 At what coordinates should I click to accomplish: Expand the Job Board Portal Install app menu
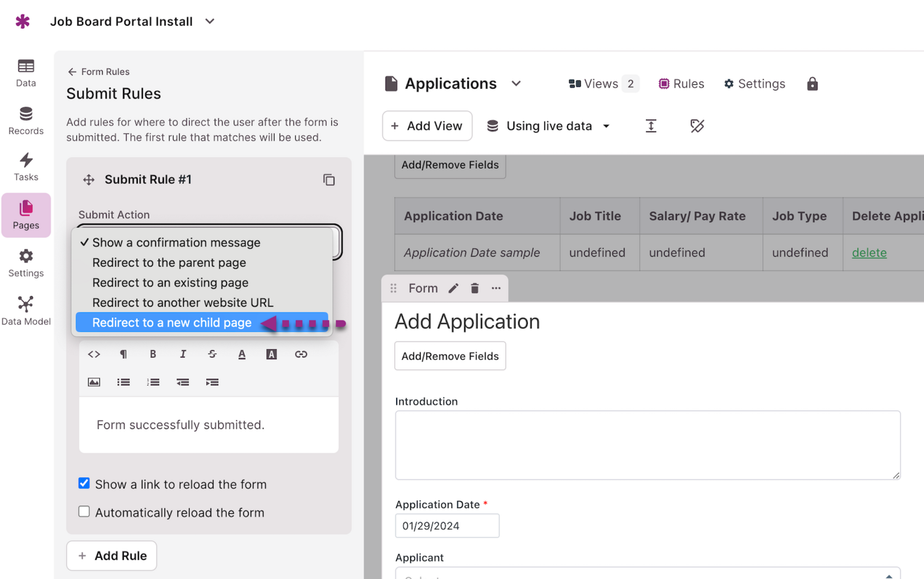tap(210, 22)
